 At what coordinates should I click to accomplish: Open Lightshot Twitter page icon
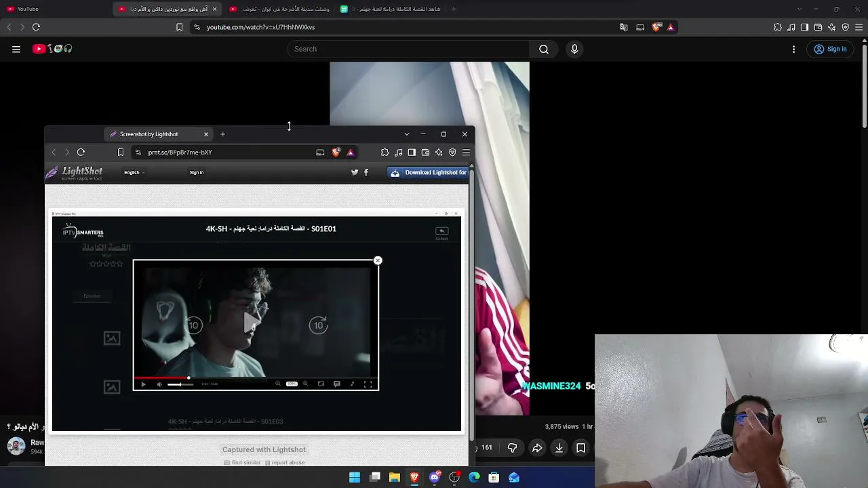point(355,172)
